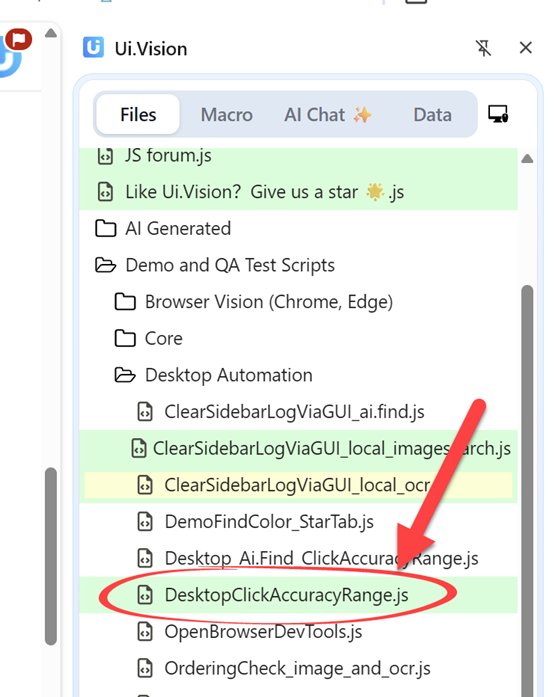Click the file icon of JS forum.js
555x697 pixels.
pos(105,156)
